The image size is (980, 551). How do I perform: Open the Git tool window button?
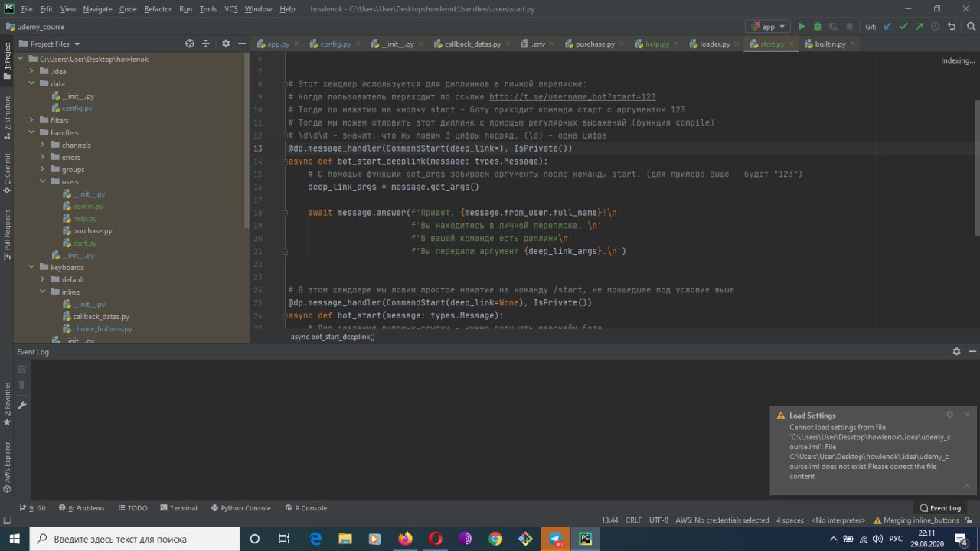(x=33, y=508)
